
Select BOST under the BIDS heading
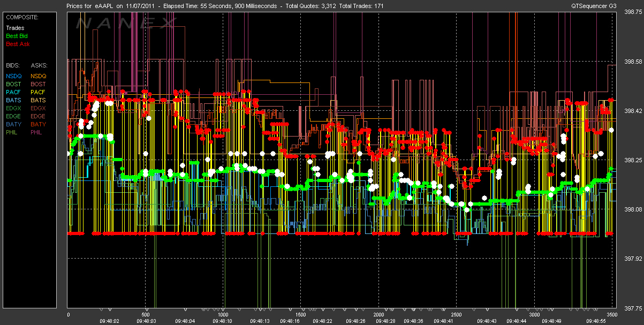(x=14, y=84)
